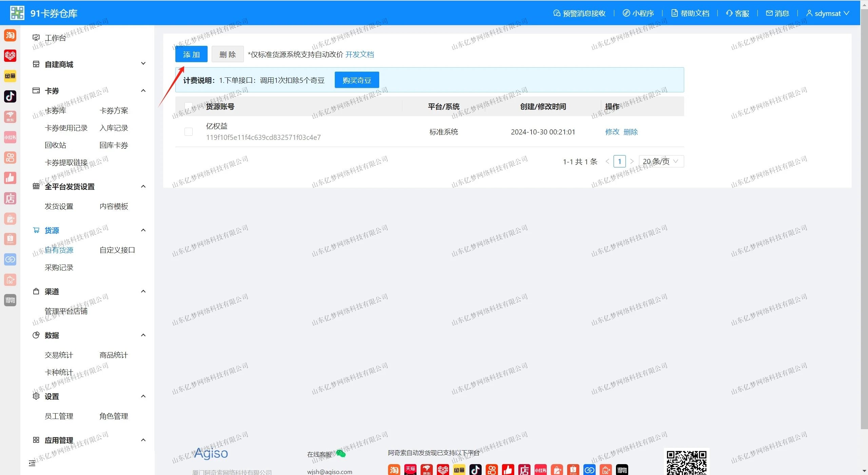Select the Taobao platform icon
868x475 pixels.
point(10,35)
